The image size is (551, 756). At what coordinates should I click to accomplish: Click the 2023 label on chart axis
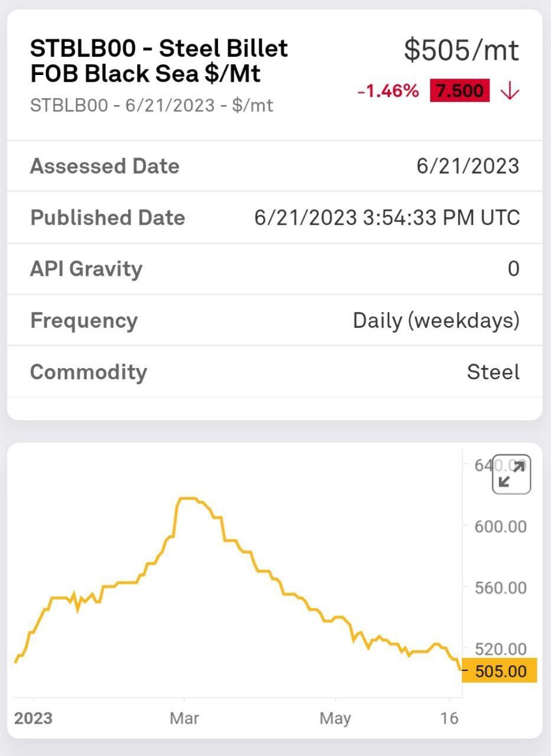(33, 719)
